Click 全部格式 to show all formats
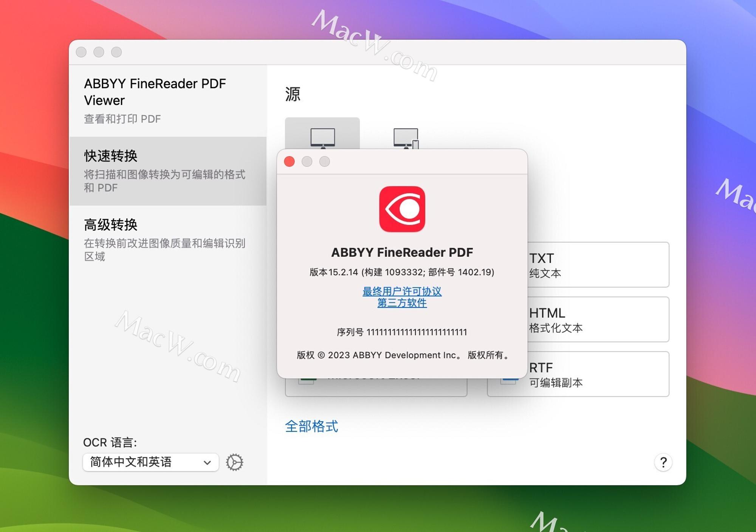This screenshot has width=756, height=532. pos(311,427)
